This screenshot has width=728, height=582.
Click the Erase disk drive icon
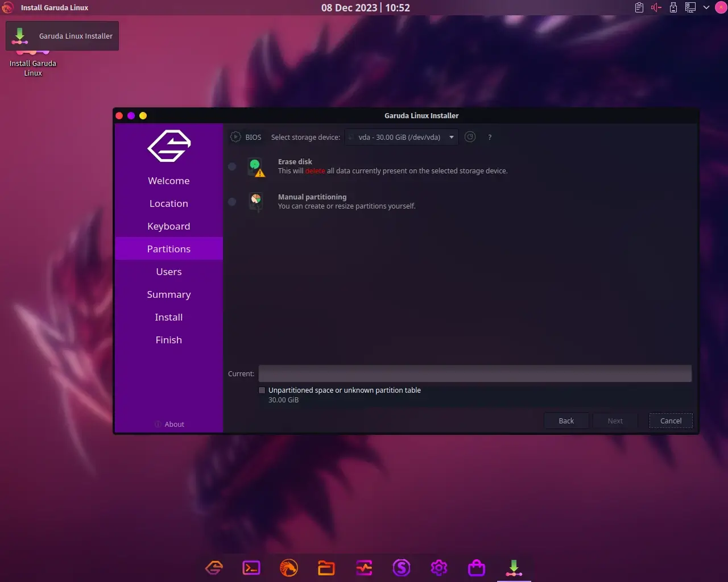pyautogui.click(x=256, y=167)
